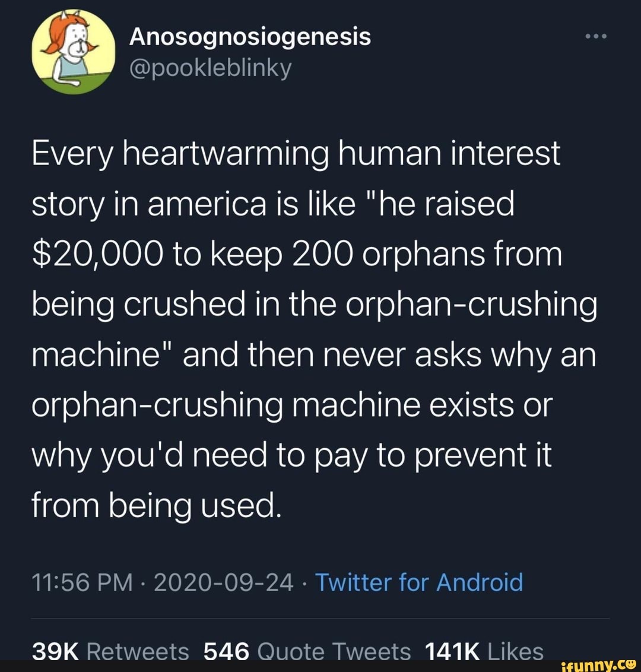Click the 141K Likes count
This screenshot has width=641, height=672.
(x=483, y=651)
